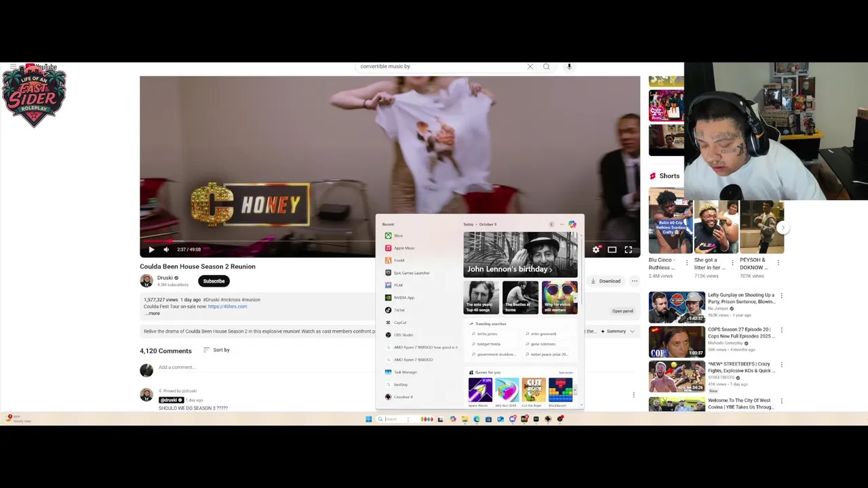The height and width of the screenshot is (488, 868).
Task: Open the Lefty Gunplay video thumbnail
Action: [677, 307]
